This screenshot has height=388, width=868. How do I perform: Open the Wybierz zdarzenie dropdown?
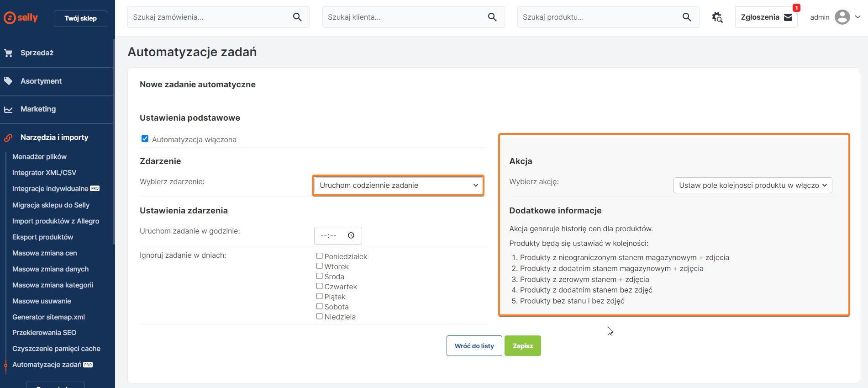[x=398, y=186]
